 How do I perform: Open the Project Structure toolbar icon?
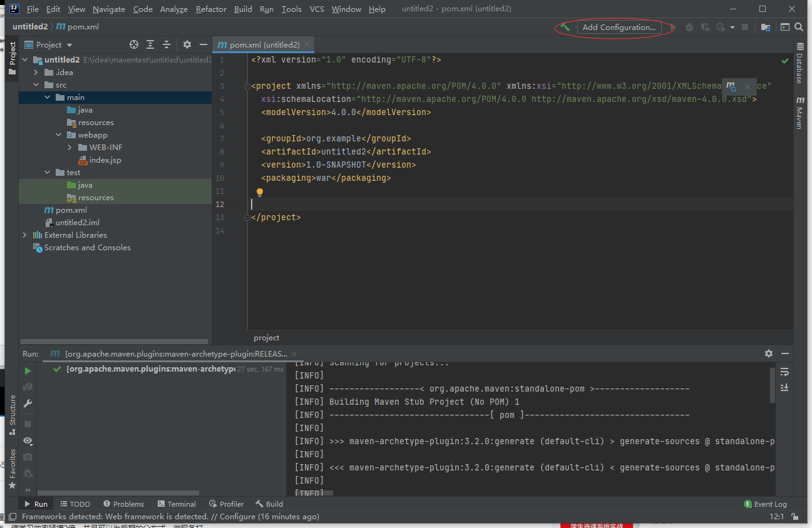(x=765, y=28)
